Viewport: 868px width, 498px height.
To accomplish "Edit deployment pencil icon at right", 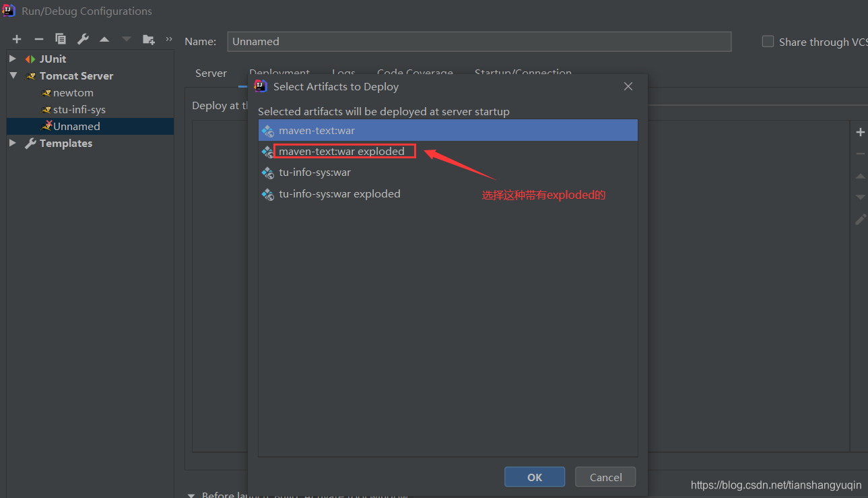I will coord(861,220).
